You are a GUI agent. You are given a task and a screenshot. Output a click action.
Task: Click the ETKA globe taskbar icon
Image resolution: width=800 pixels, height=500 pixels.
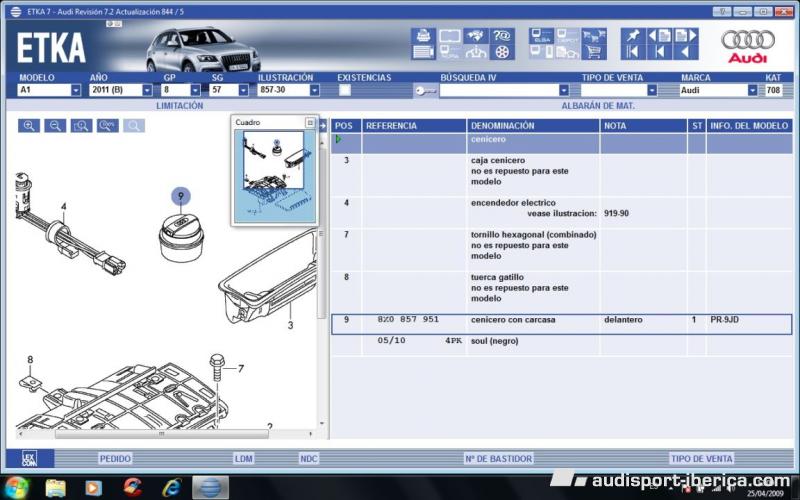pos(210,488)
